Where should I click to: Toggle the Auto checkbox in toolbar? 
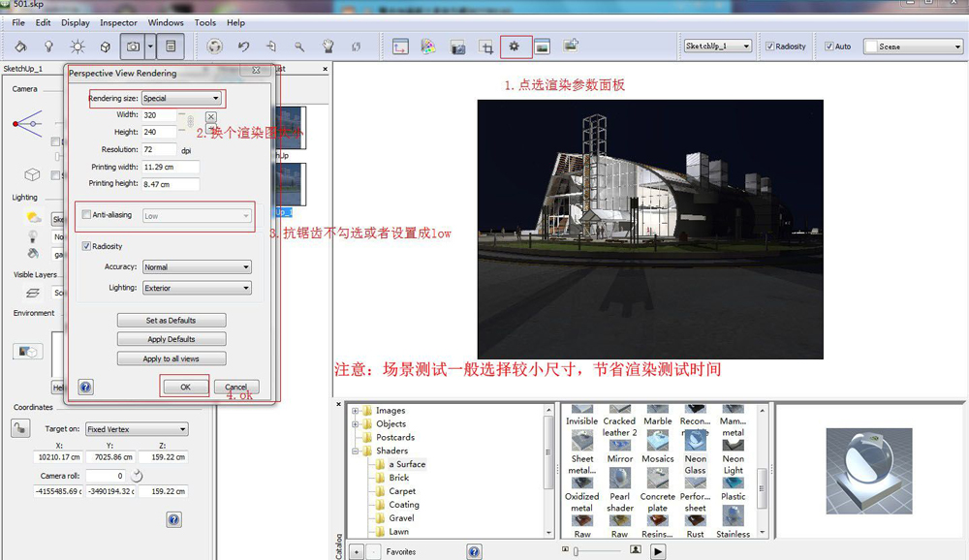tap(829, 47)
